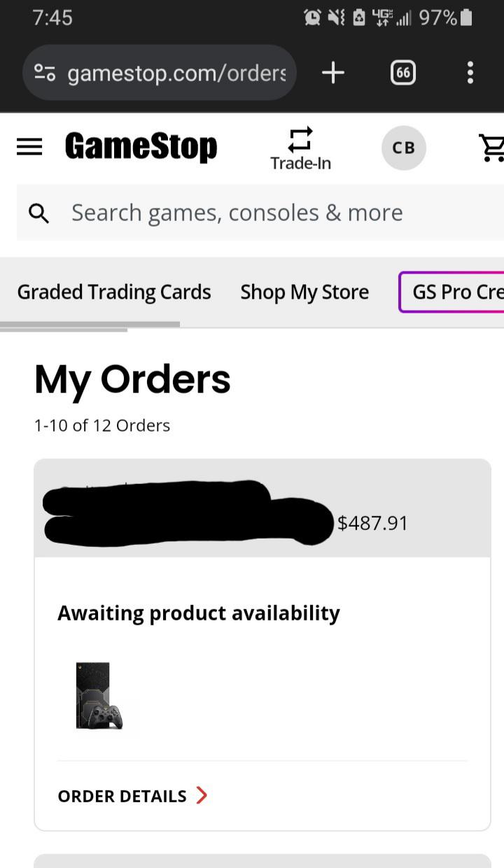Open Chrome's three-dot overflow menu
This screenshot has height=868, width=504.
(470, 72)
